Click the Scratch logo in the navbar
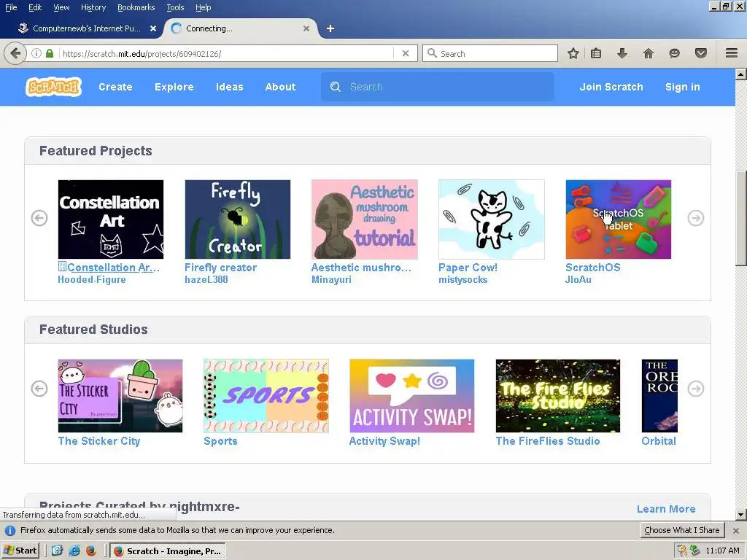The height and width of the screenshot is (560, 747). tap(53, 87)
